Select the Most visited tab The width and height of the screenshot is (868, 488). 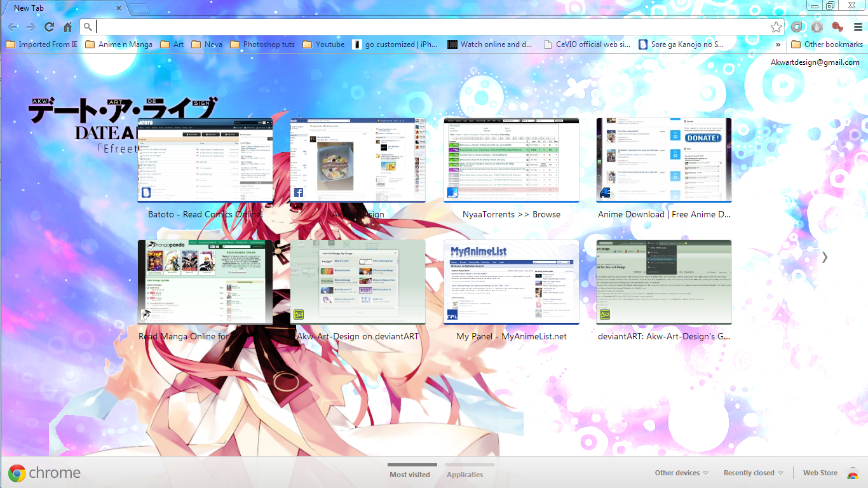(x=410, y=474)
